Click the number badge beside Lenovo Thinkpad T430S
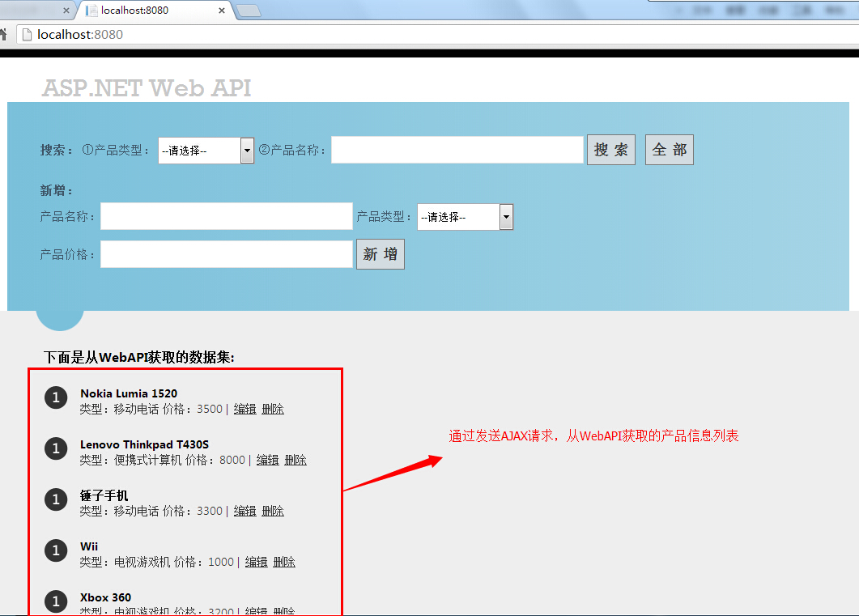 56,448
